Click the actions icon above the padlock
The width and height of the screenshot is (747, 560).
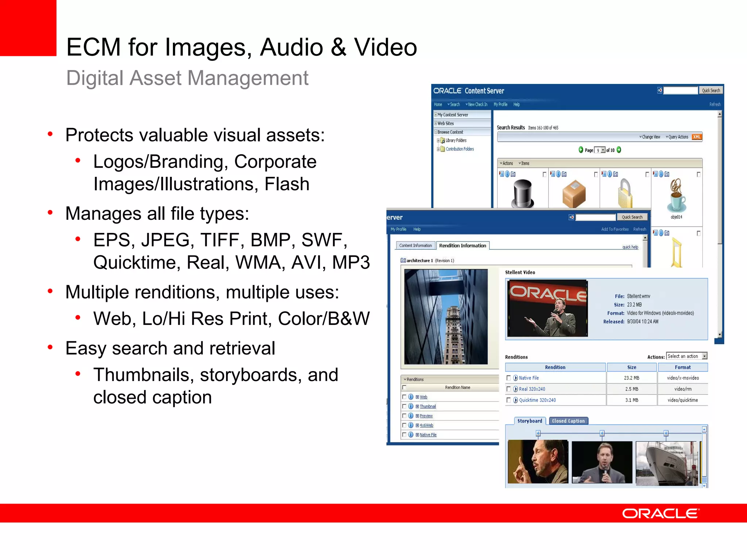tap(604, 174)
